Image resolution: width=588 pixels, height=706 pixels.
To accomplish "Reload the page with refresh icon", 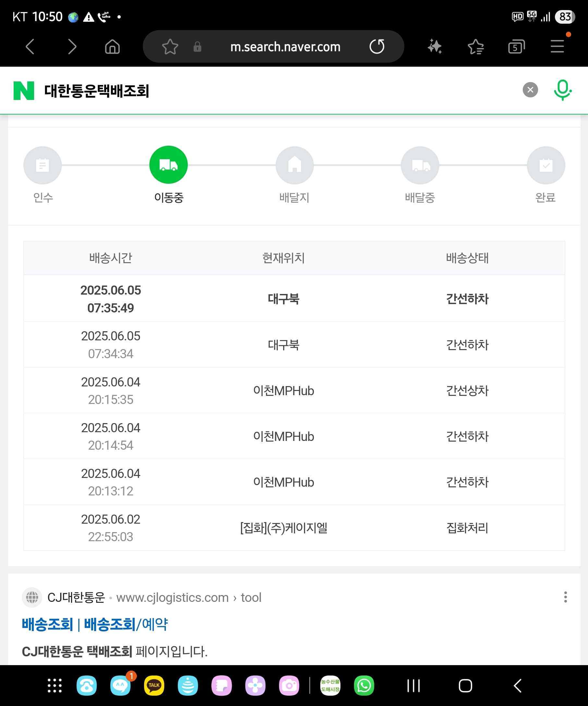I will tap(376, 46).
